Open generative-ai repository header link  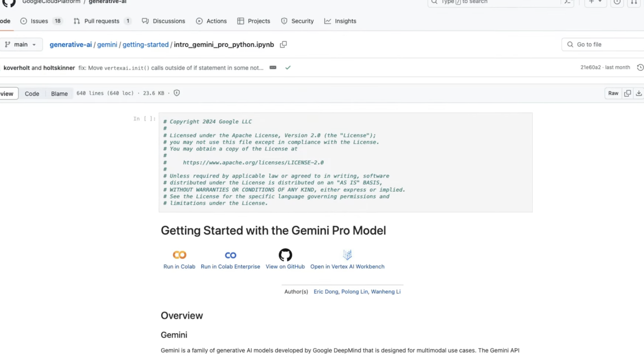pyautogui.click(x=107, y=2)
